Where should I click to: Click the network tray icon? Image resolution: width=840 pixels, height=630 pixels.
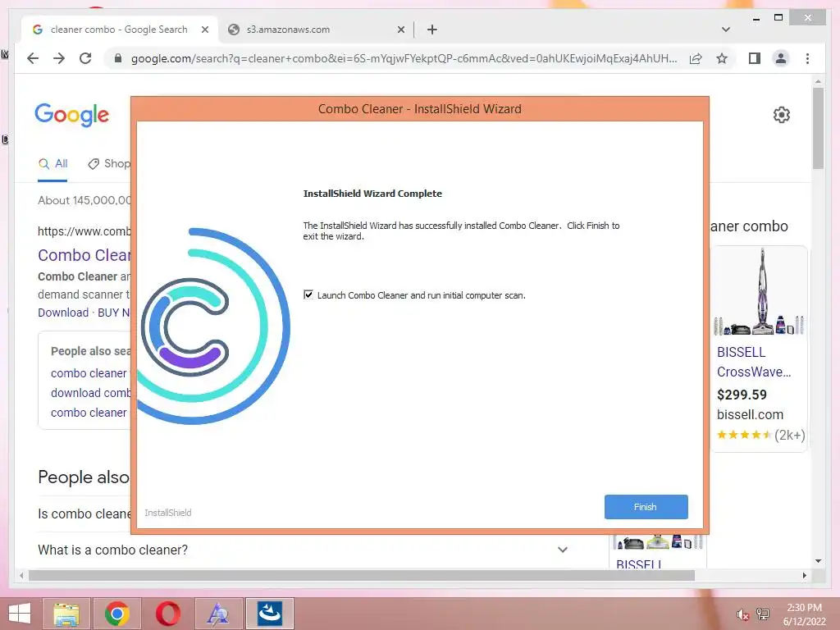pyautogui.click(x=763, y=614)
